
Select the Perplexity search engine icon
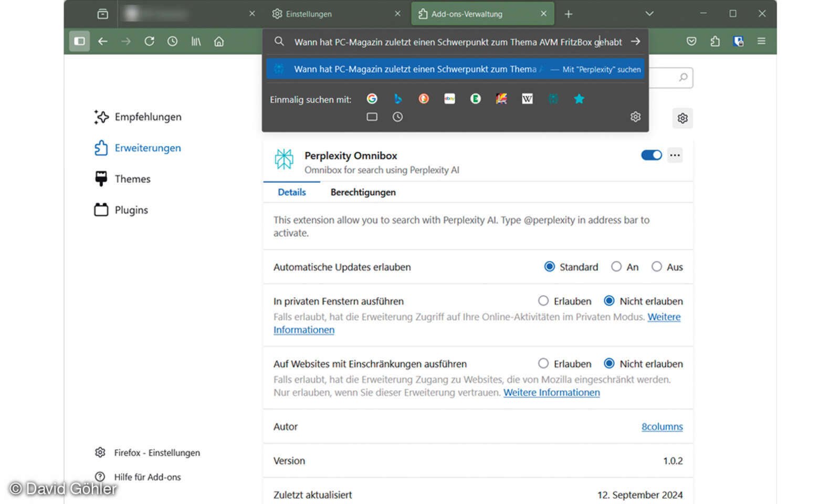553,99
